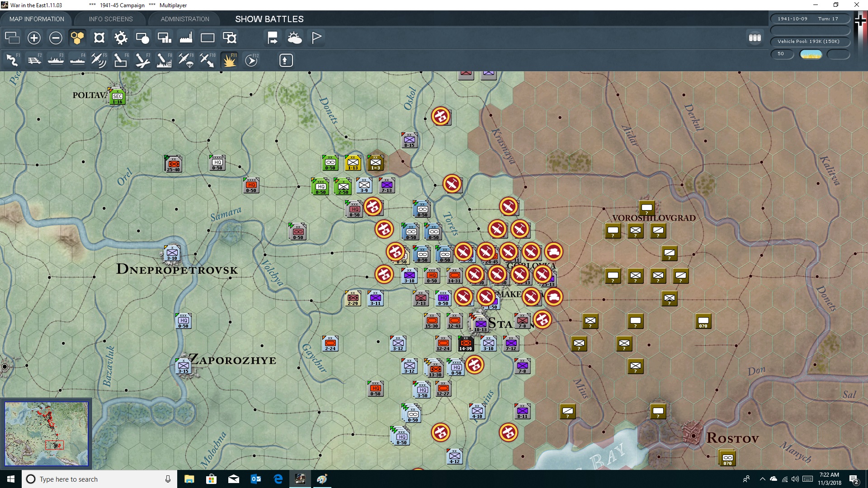The image size is (868, 488).
Task: Select the F3 naval transport mode icon
Action: click(x=56, y=60)
